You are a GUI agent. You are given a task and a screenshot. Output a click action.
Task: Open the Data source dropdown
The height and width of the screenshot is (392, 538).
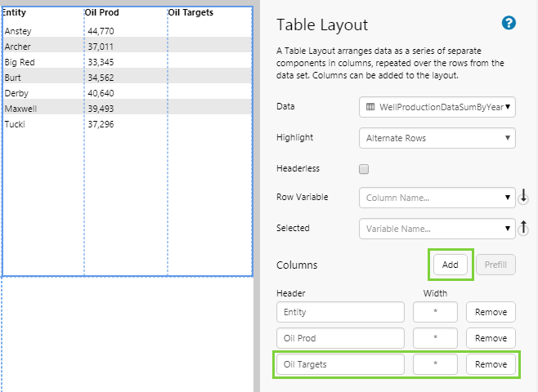tap(437, 107)
